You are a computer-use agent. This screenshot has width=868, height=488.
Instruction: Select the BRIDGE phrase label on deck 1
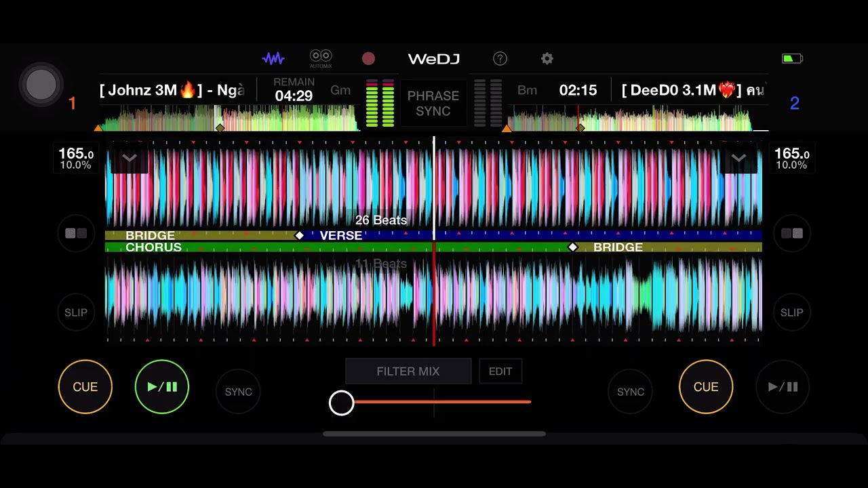coord(150,235)
